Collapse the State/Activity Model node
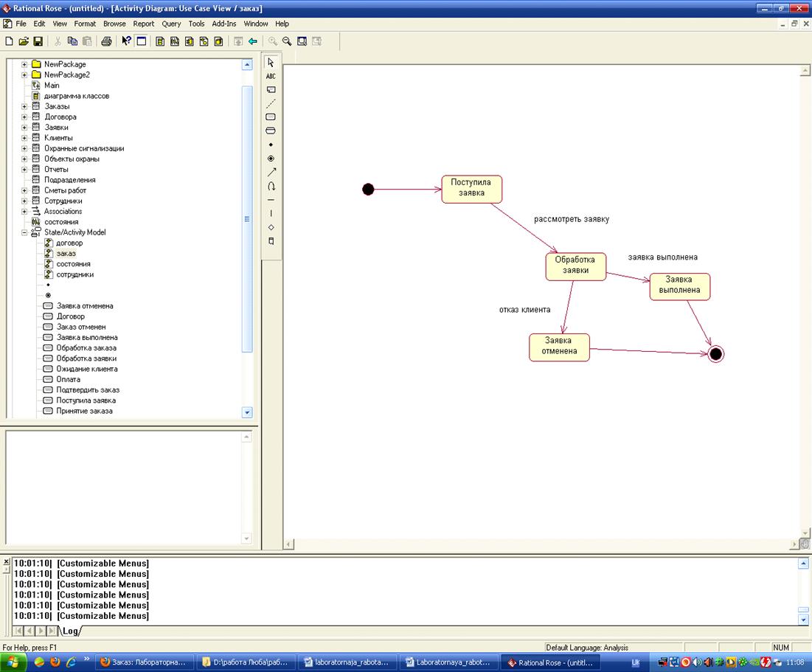Image resolution: width=812 pixels, height=672 pixels. point(24,232)
